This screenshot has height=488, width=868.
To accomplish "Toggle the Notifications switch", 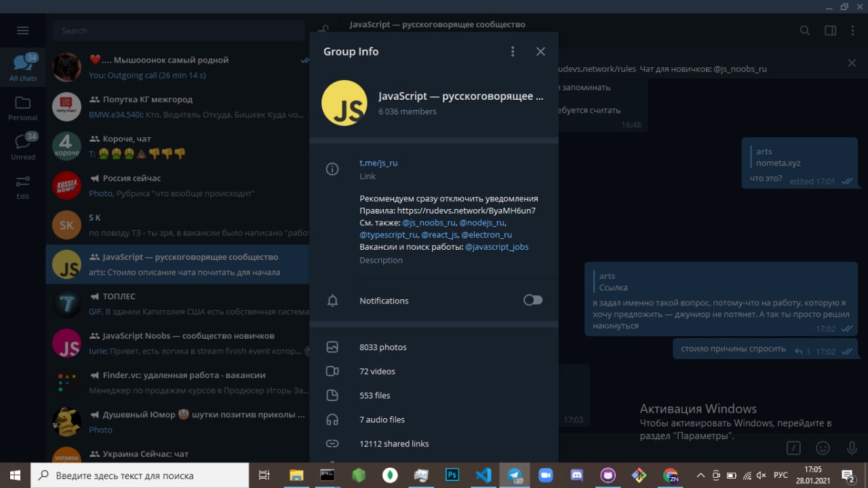I will [533, 300].
